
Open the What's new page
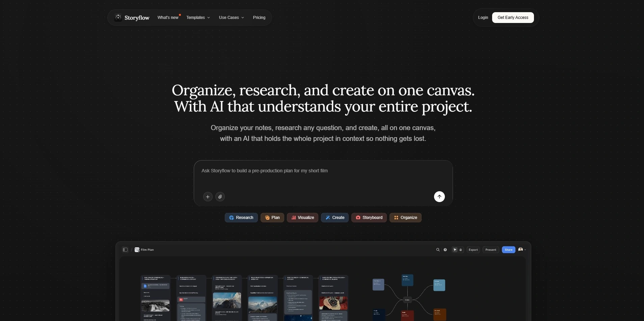coord(168,18)
